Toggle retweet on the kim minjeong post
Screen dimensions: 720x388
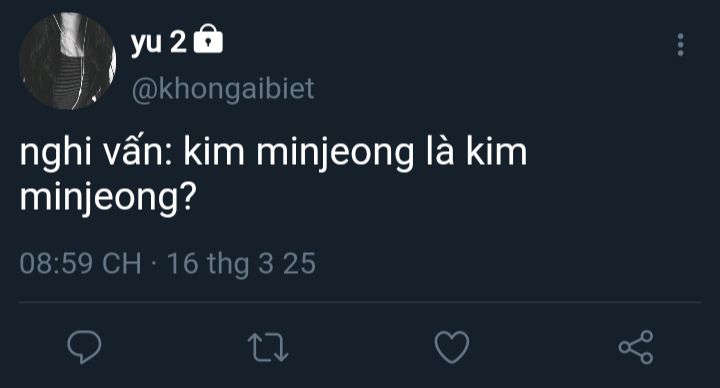pos(268,347)
